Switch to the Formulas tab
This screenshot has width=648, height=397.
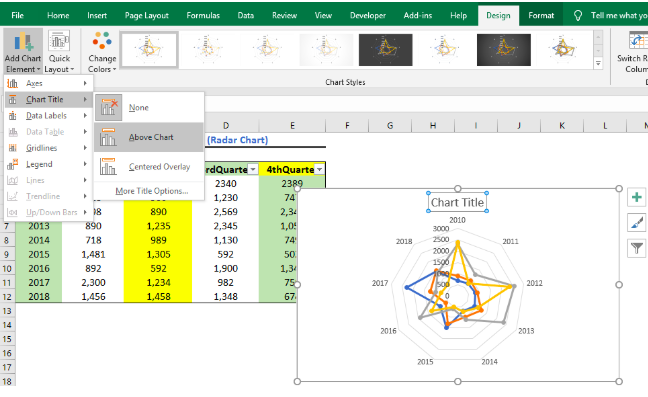[x=203, y=16]
